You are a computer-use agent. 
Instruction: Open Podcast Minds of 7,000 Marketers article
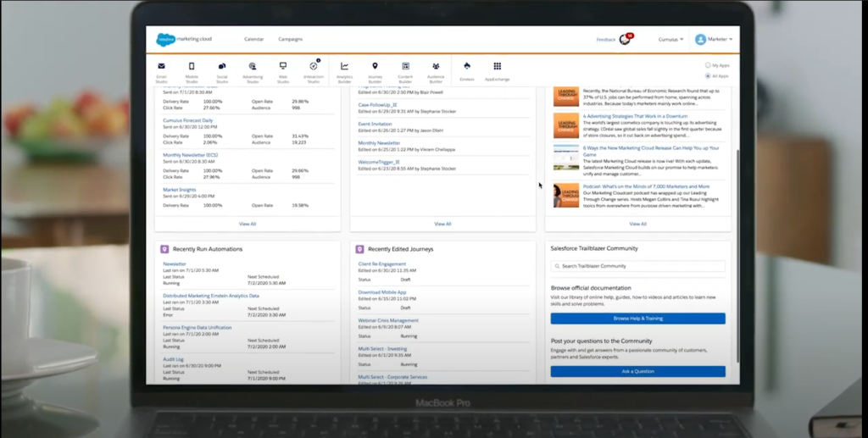tap(646, 186)
